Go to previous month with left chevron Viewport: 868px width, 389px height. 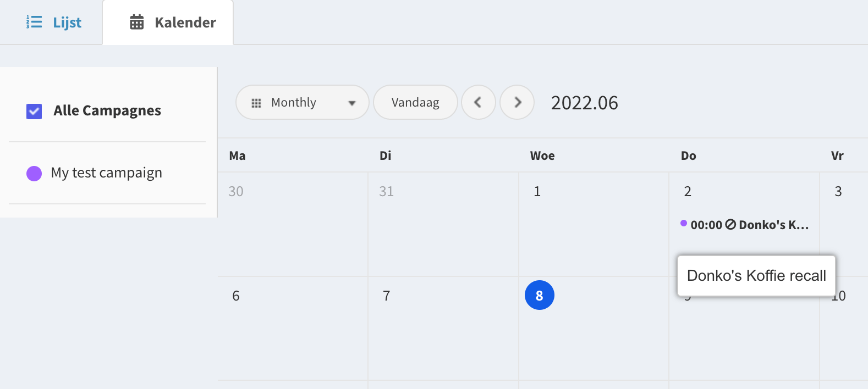click(x=478, y=102)
